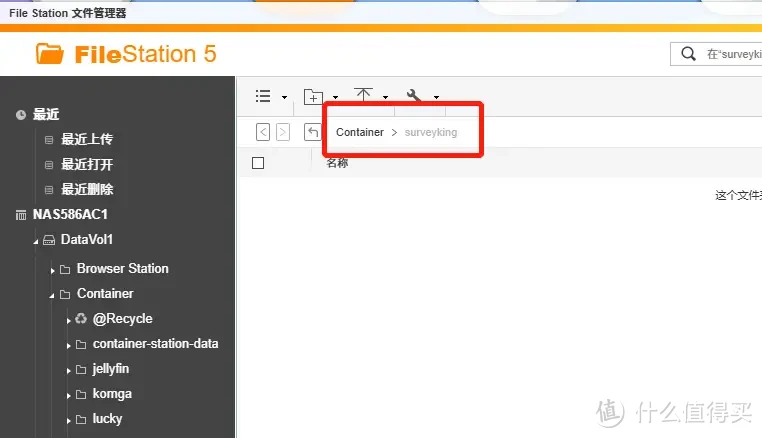Click the clock icon beside 最近

click(x=21, y=115)
